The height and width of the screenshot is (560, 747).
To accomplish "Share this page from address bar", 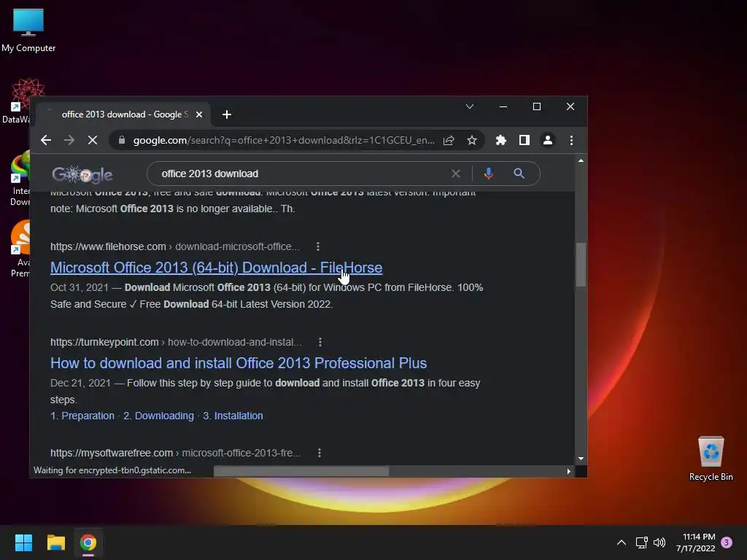I will (449, 141).
